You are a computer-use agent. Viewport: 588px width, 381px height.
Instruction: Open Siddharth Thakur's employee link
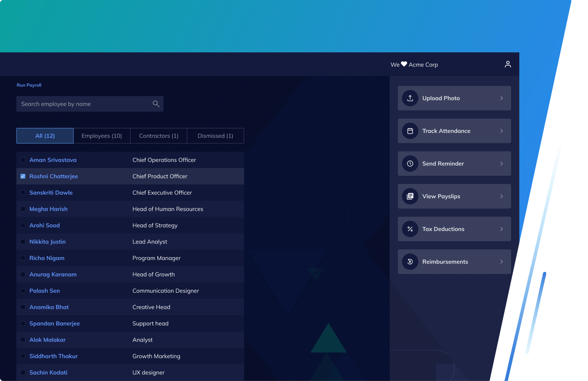54,356
